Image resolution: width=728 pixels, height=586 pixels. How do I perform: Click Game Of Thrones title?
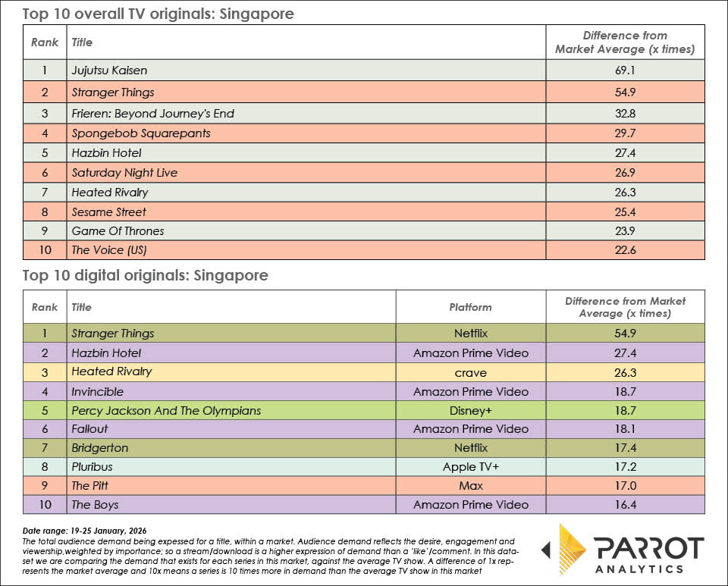click(x=118, y=230)
